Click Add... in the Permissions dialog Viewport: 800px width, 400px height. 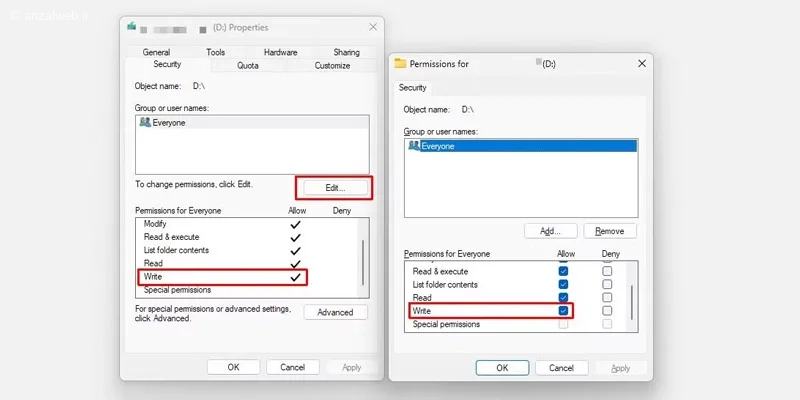(551, 231)
